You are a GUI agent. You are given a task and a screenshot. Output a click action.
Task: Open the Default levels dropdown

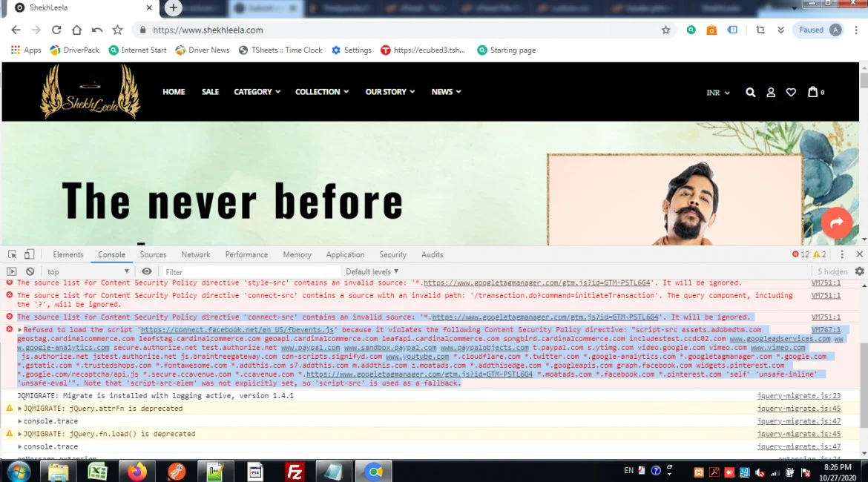point(372,271)
